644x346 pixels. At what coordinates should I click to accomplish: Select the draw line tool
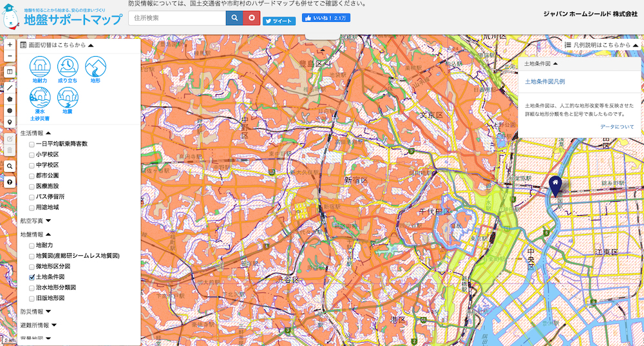(x=10, y=88)
